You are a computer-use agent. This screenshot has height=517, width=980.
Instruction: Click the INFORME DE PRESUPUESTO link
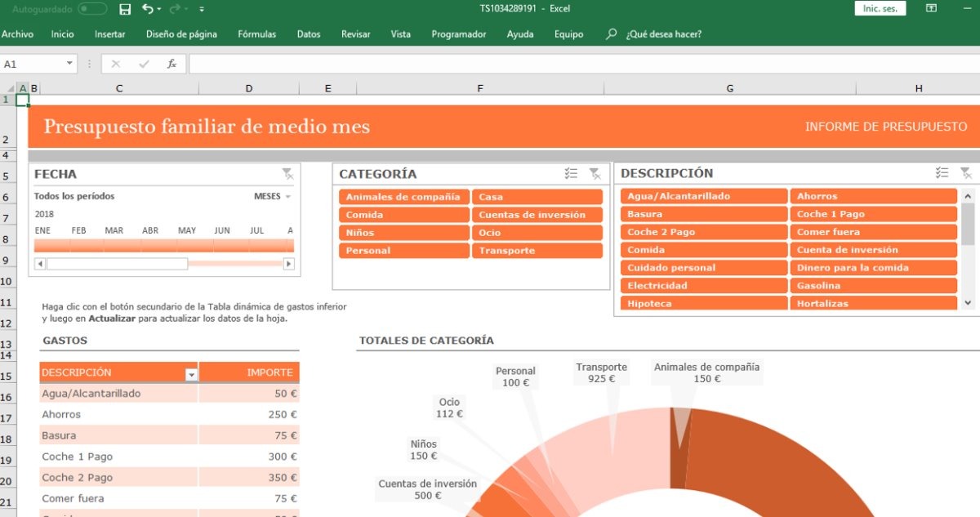(886, 127)
